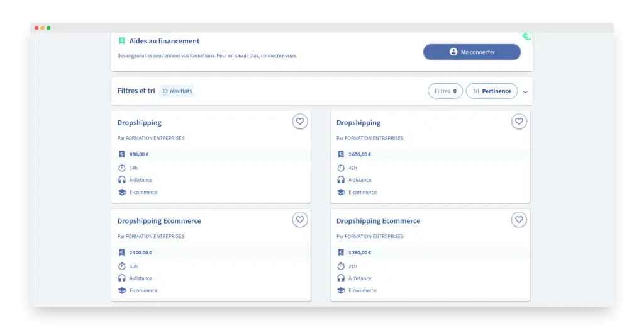The image size is (644, 330).
Task: Favorite the 936,00 € Dropshipping course heart
Action: (300, 122)
